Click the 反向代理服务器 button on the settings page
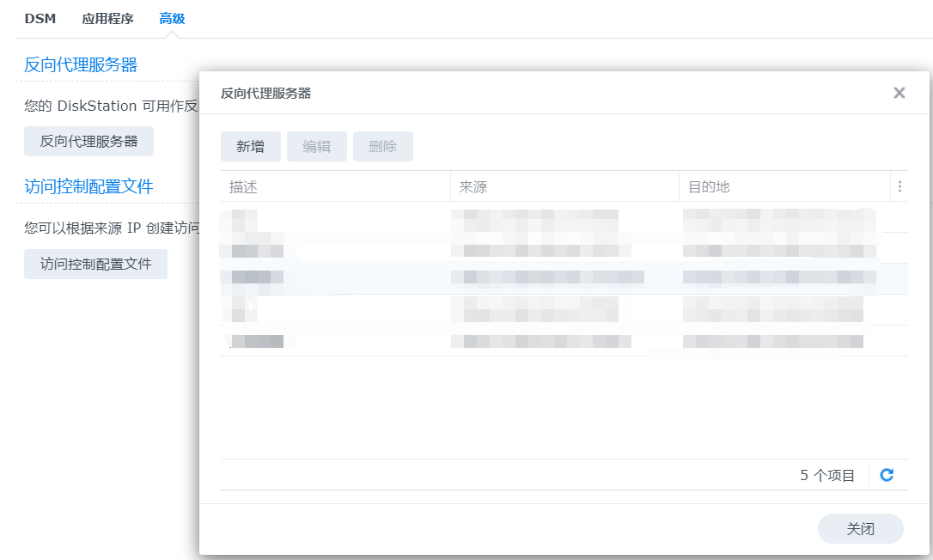Screen dimensions: 933x560 pos(88,141)
